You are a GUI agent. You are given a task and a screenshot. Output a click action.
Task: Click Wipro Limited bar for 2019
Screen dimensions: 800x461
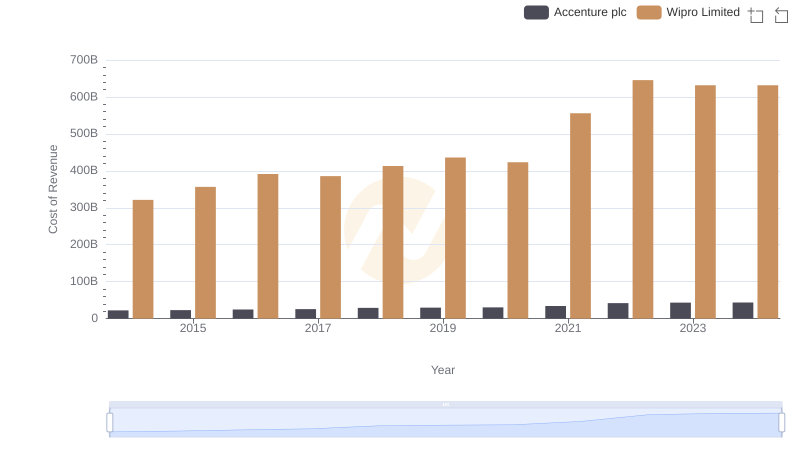[x=455, y=238]
